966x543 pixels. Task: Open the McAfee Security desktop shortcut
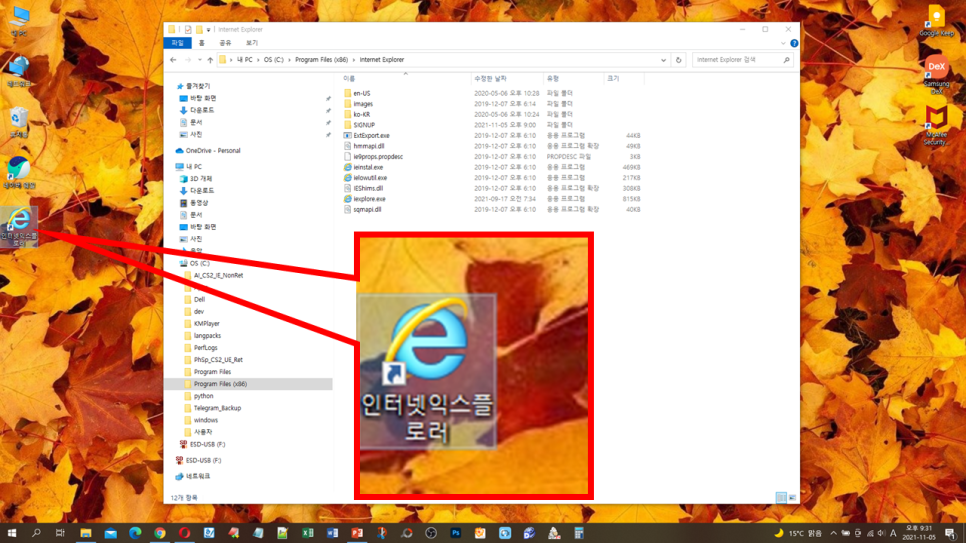tap(936, 126)
